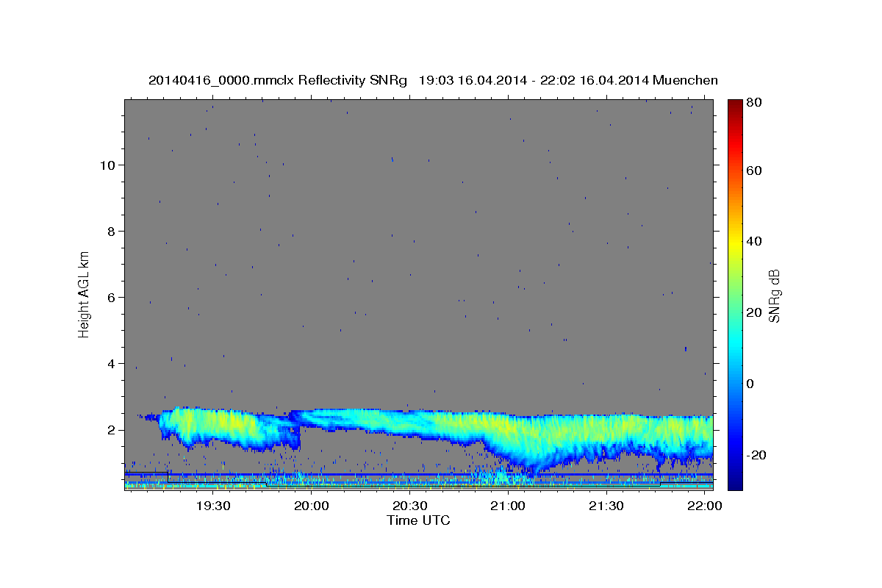Click the height label 4 on the y-axis
This screenshot has height=588, width=882.
(110, 363)
